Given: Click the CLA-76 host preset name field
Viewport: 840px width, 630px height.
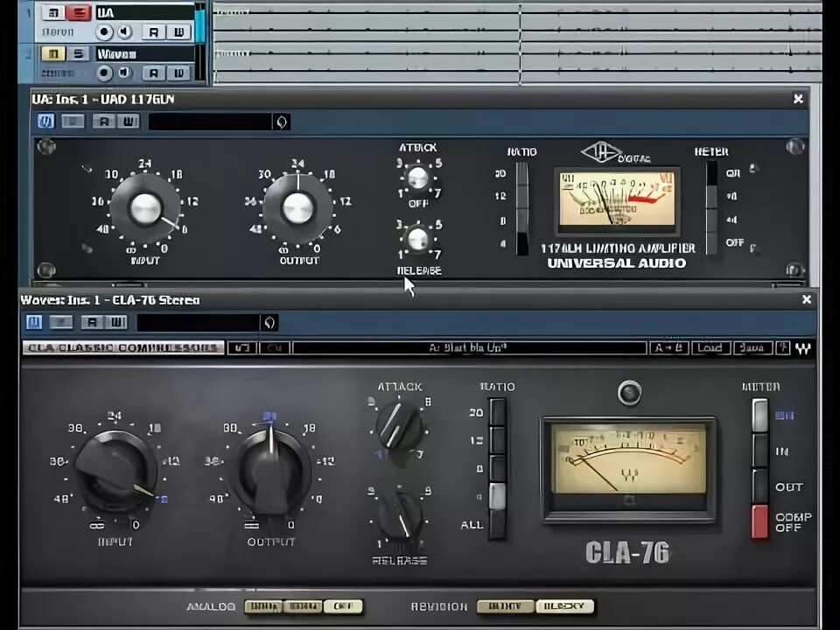Looking at the screenshot, I should pos(199,323).
